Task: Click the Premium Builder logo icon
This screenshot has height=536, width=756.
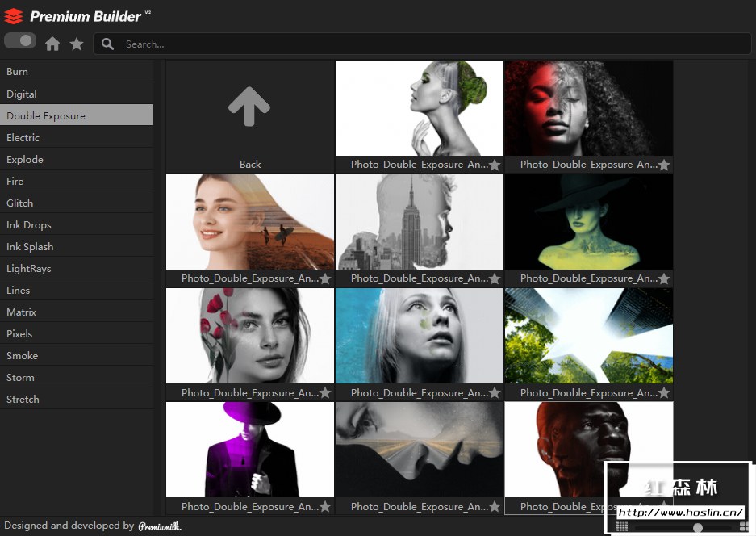Action: (14, 16)
